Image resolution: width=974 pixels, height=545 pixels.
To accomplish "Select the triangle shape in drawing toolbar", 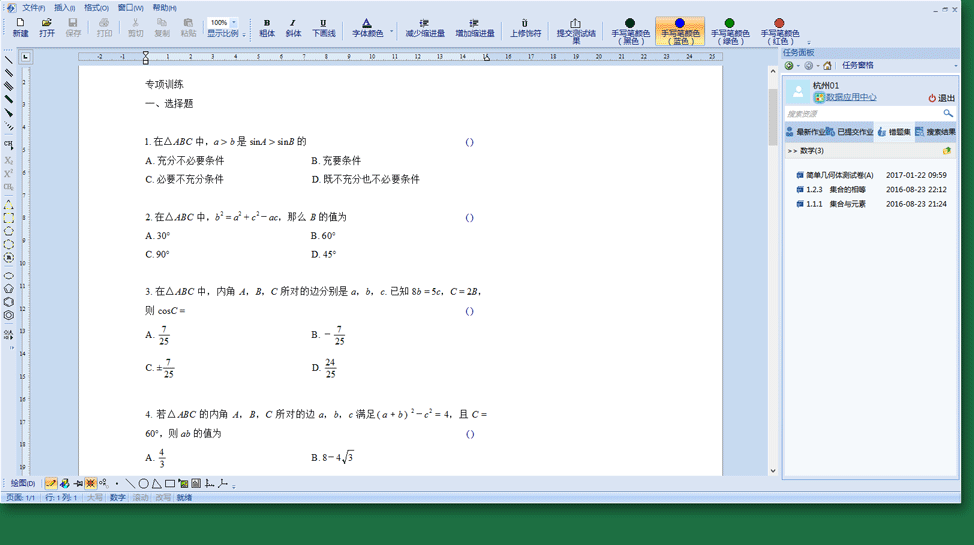I will [157, 484].
